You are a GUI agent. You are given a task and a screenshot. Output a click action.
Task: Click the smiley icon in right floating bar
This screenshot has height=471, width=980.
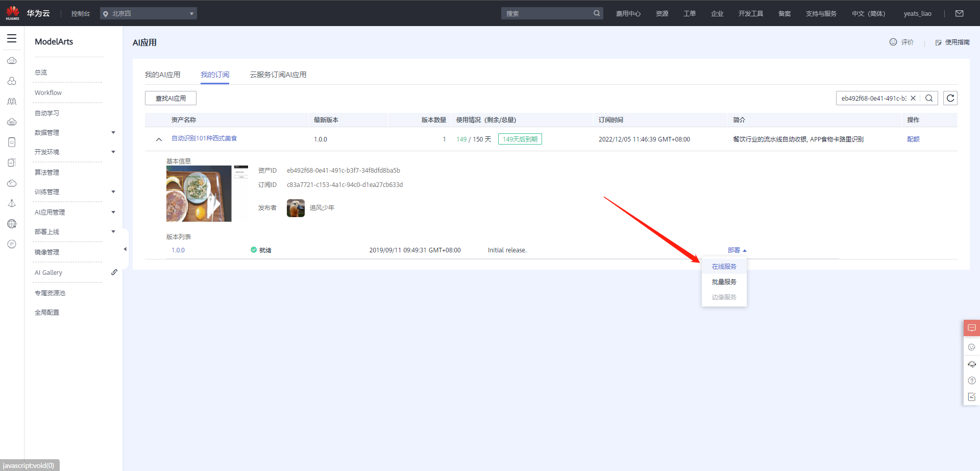tap(972, 347)
